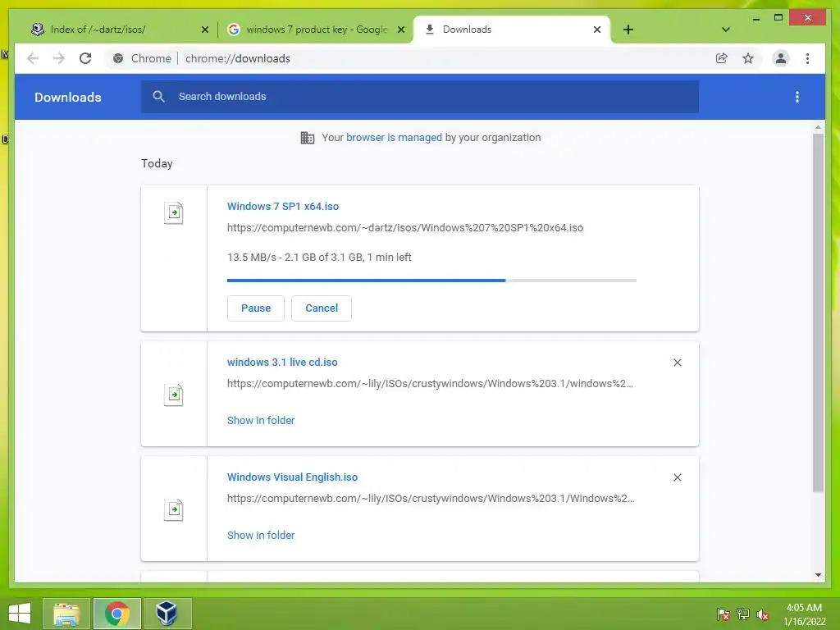The image size is (840, 630).
Task: Click the Windows 7 download progress bar
Action: (x=431, y=281)
